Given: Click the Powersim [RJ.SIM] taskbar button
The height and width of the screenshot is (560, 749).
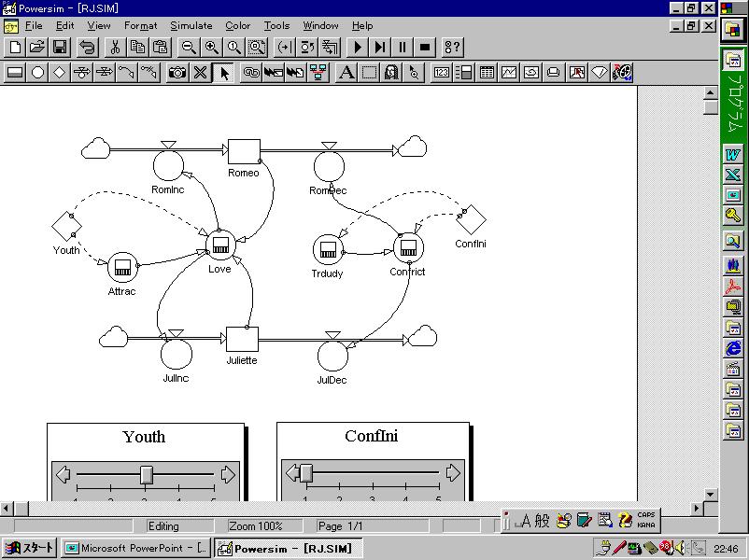Looking at the screenshot, I should pyautogui.click(x=289, y=548).
